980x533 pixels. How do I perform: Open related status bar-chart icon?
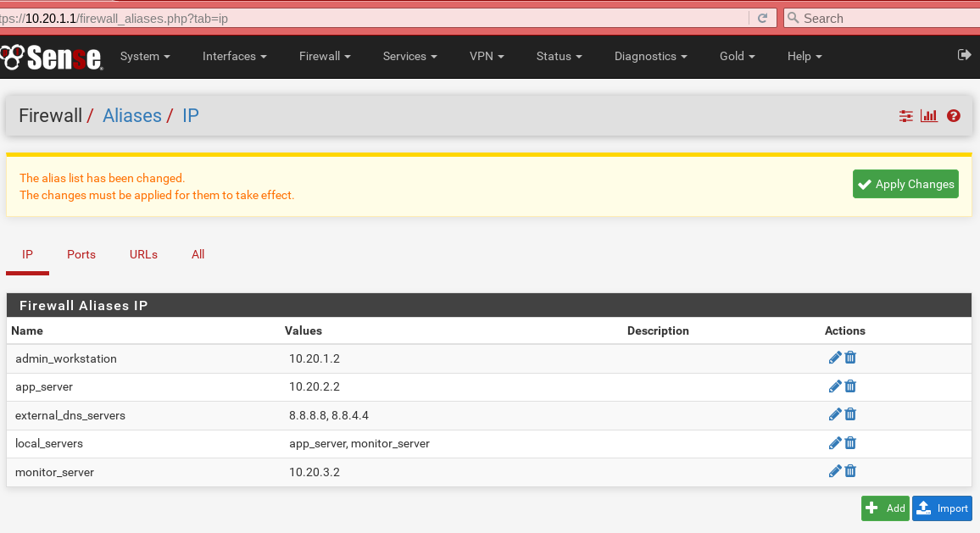pyautogui.click(x=929, y=115)
